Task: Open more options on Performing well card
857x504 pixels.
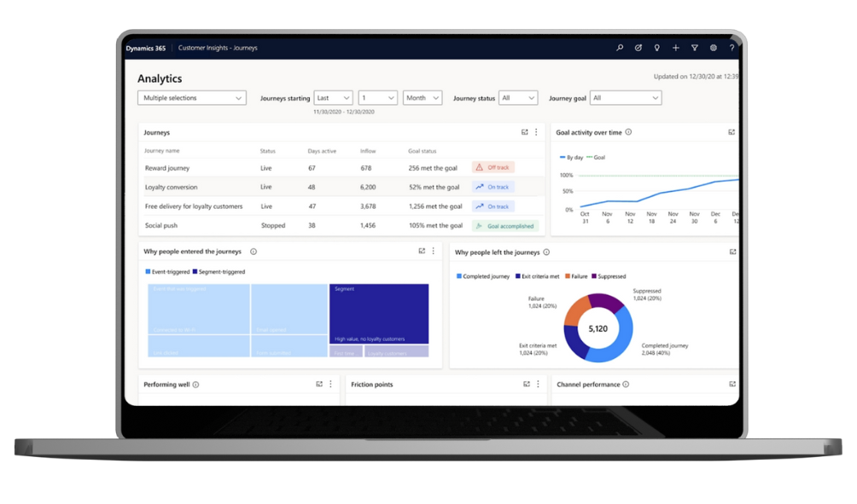Action: pyautogui.click(x=331, y=385)
